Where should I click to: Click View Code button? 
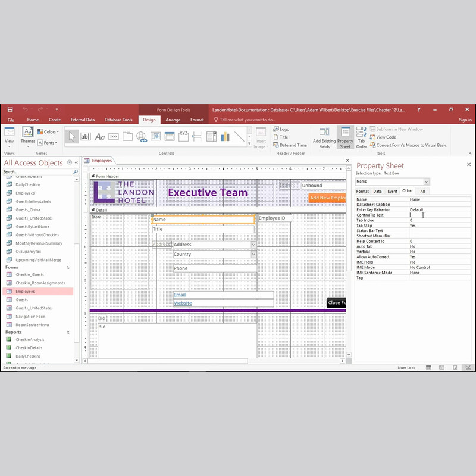coord(383,137)
